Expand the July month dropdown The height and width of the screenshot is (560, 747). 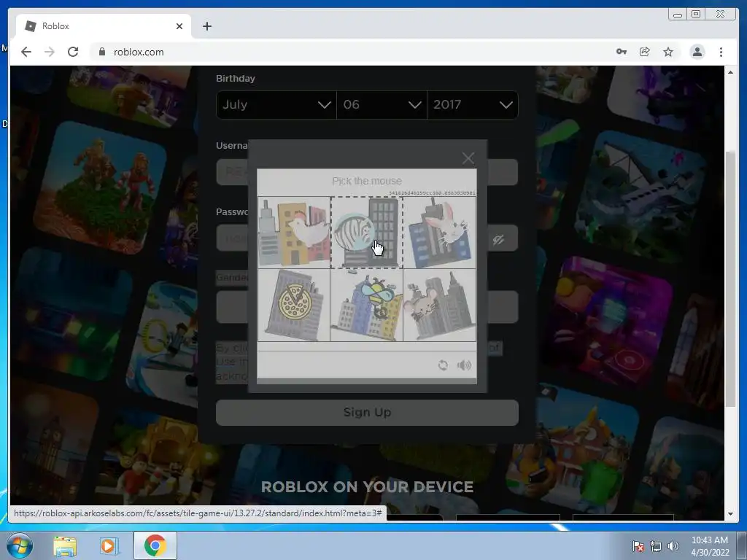pos(276,105)
